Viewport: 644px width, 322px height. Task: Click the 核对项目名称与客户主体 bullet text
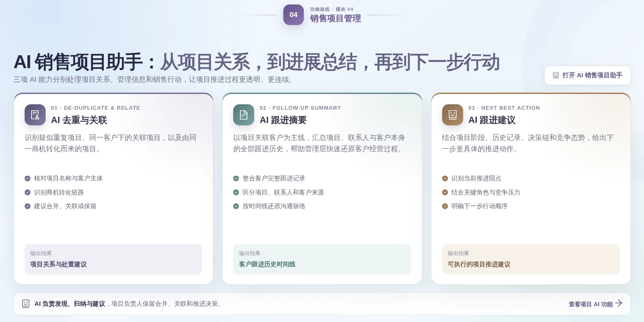[x=69, y=178]
